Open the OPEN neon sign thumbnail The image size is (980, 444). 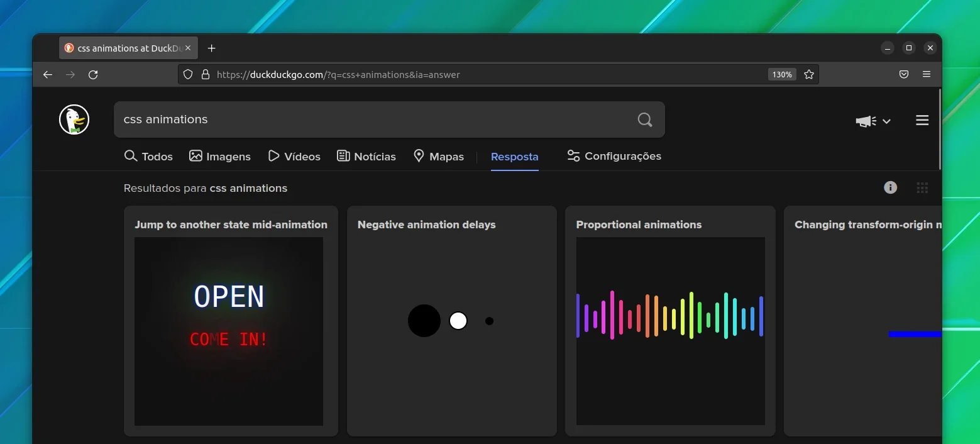click(x=229, y=331)
